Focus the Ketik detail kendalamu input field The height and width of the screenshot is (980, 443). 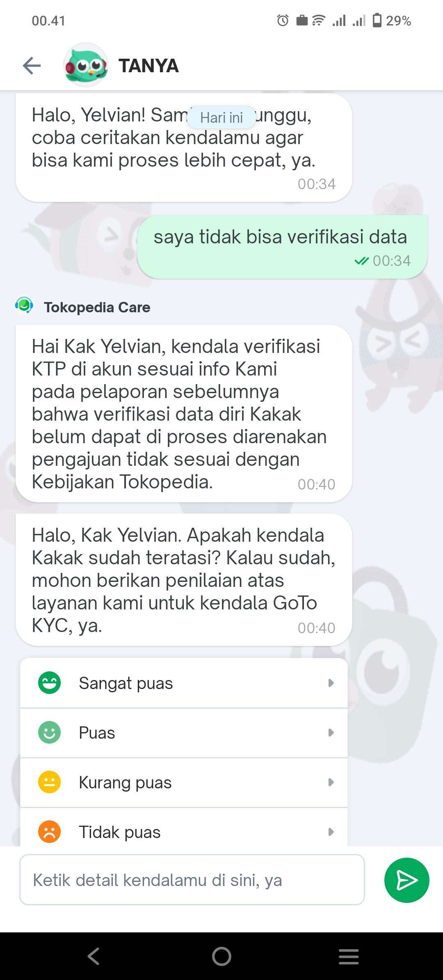[x=192, y=880]
